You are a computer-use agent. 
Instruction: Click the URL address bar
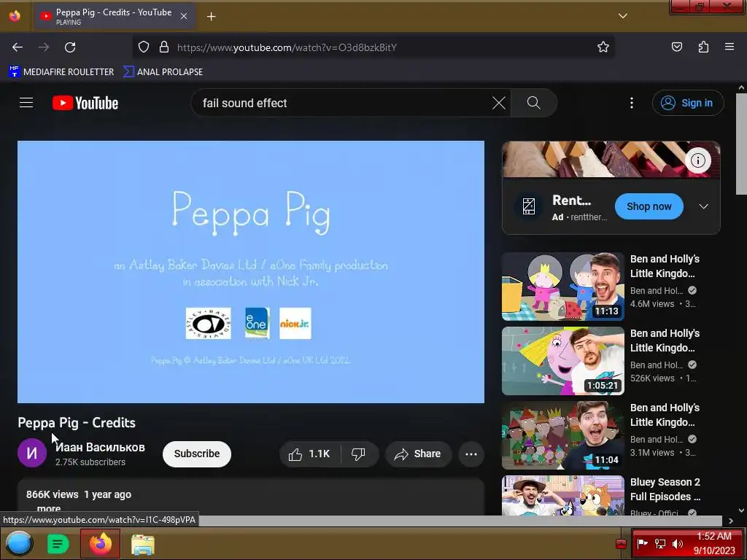(373, 47)
